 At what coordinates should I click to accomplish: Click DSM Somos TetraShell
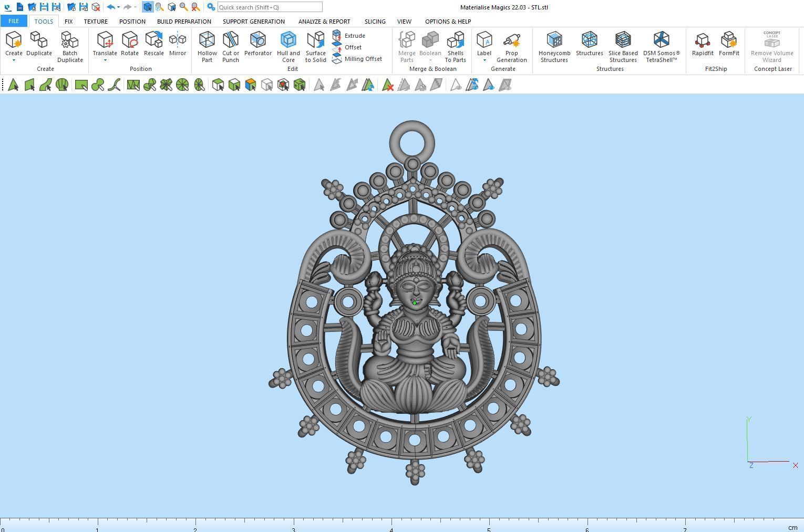[x=661, y=46]
